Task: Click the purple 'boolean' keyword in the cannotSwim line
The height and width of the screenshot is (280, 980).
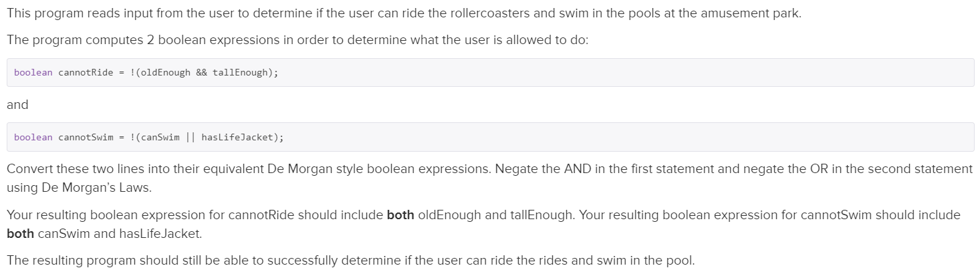Action: point(33,137)
